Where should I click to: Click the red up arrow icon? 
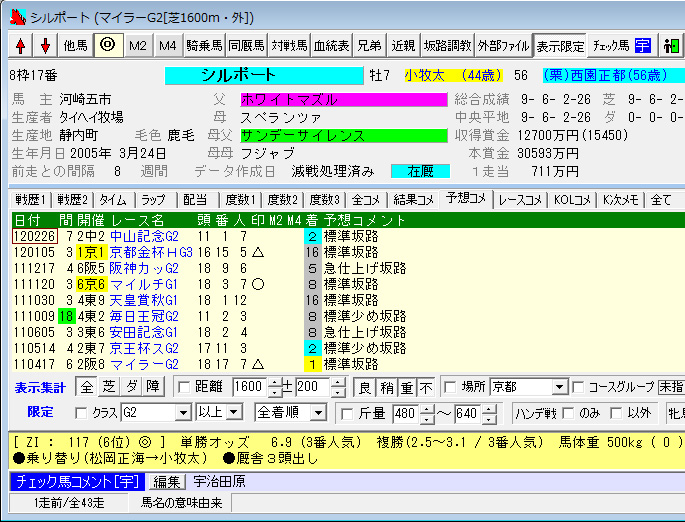tap(20, 46)
